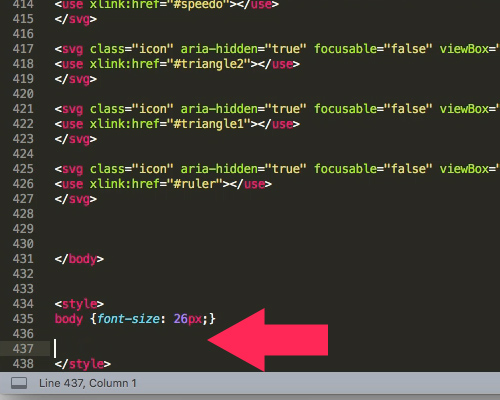The image size is (500, 400).
Task: Click focusable="false" attribute on line 425
Action: [373, 169]
